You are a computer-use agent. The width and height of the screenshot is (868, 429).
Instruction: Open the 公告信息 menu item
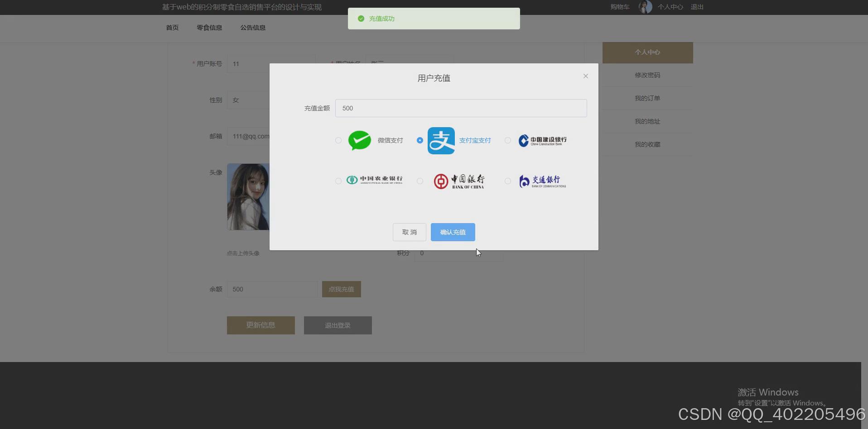tap(253, 28)
